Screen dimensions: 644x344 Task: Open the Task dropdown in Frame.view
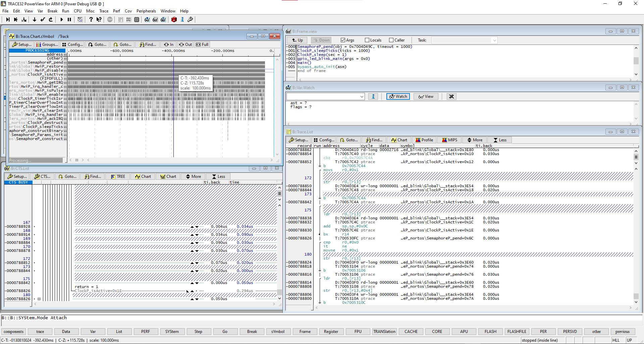464,40
